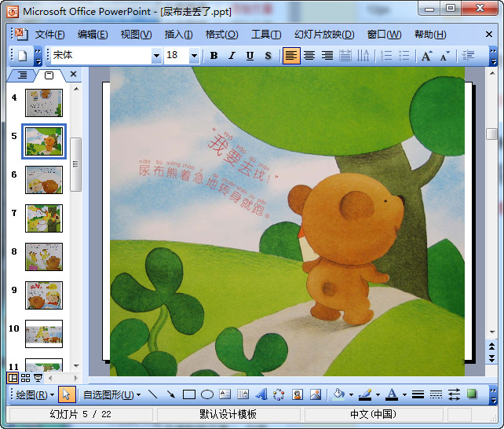Select slide 6 thumbnail
The width and height of the screenshot is (504, 429).
pos(44,180)
